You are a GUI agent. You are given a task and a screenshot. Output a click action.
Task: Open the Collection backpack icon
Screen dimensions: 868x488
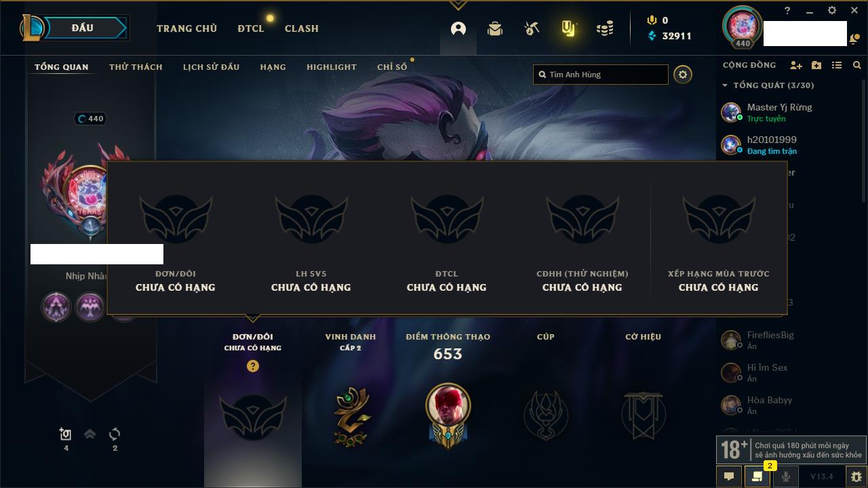click(495, 28)
